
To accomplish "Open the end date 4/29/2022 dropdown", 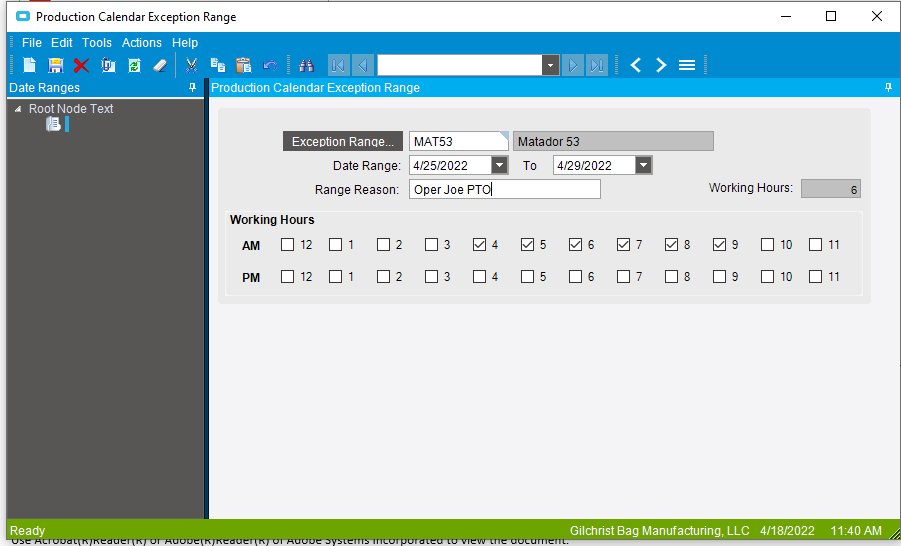I will click(644, 166).
